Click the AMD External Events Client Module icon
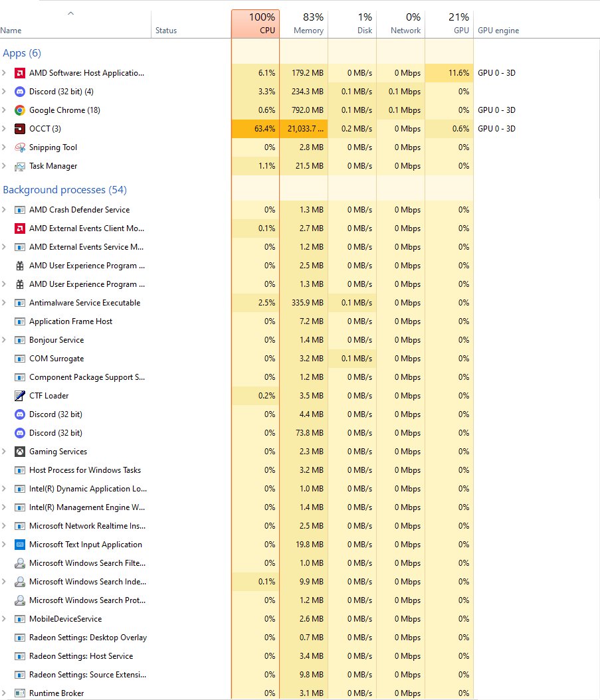 coord(20,228)
